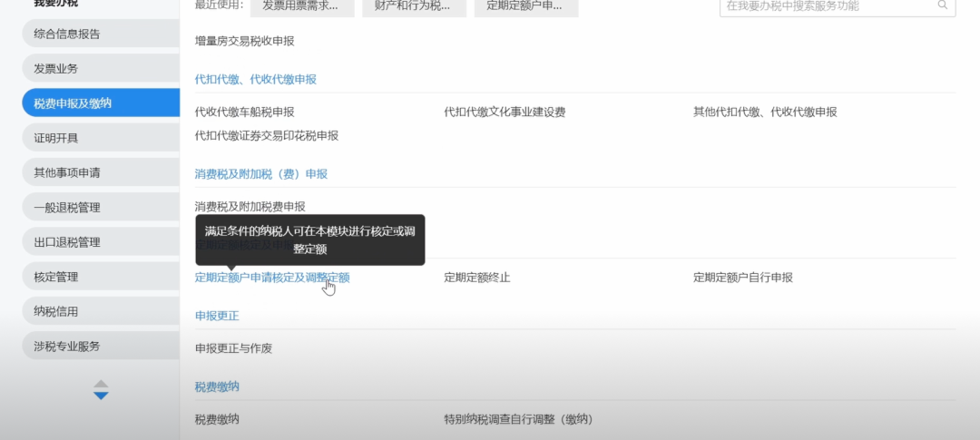
Task: Open 代收代缴车船税申报
Action: [244, 112]
